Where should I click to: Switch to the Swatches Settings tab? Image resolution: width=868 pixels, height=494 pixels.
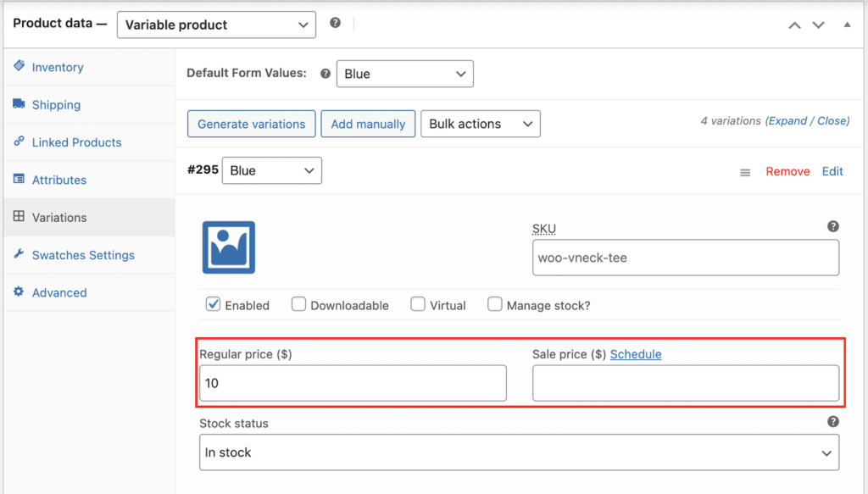83,255
